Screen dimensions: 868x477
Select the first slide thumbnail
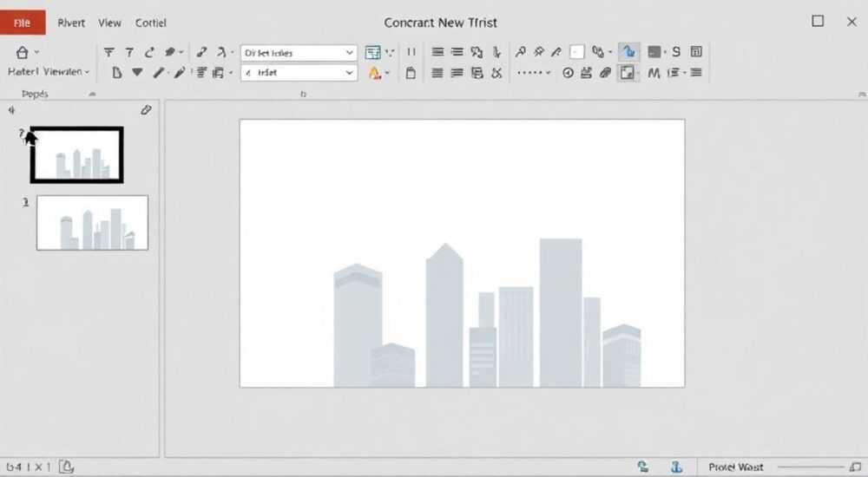click(77, 155)
